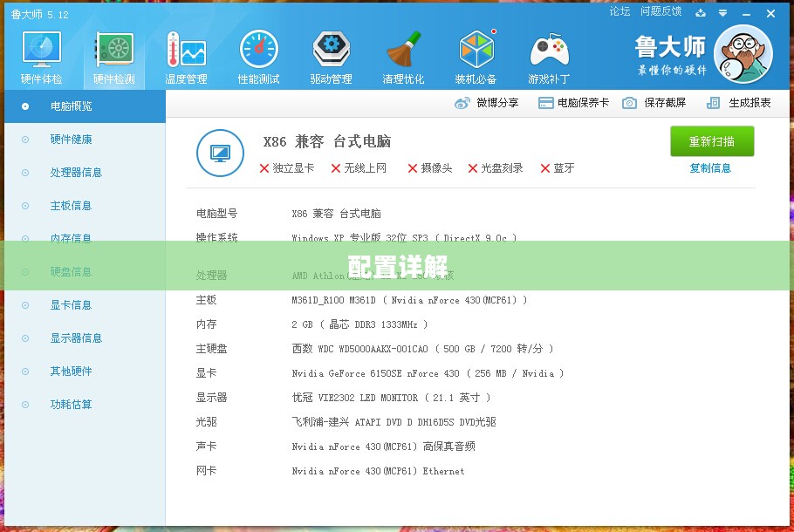This screenshot has width=794, height=532.
Task: Open the title bar dropdown menu arrow
Action: (723, 13)
